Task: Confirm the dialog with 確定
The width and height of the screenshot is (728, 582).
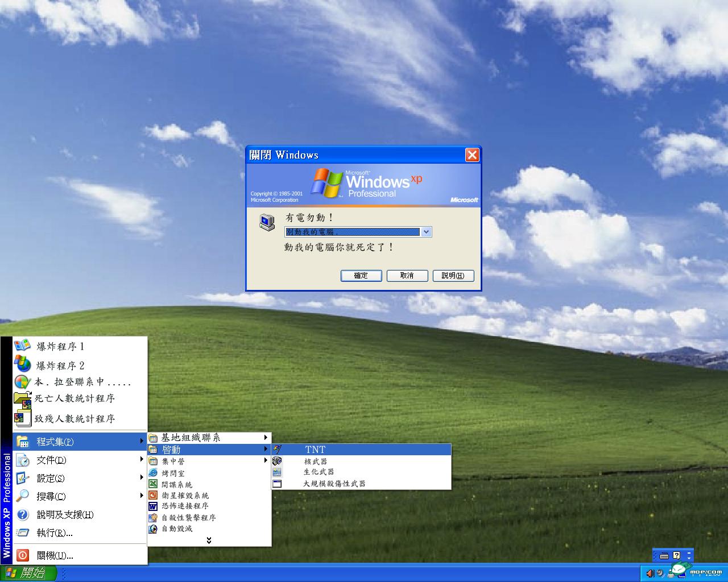Action: point(361,276)
